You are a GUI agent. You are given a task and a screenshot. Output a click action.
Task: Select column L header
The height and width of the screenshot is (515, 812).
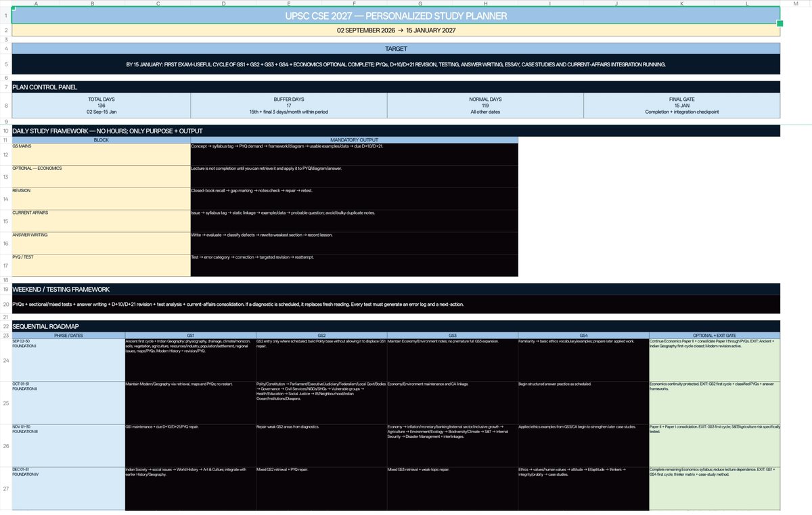[747, 3]
